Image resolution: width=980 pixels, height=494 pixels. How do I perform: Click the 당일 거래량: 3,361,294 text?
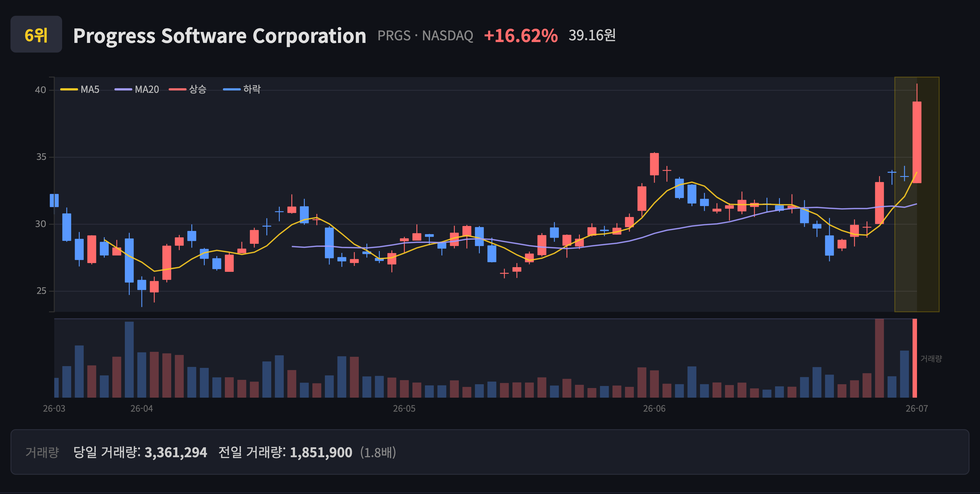[x=140, y=452]
